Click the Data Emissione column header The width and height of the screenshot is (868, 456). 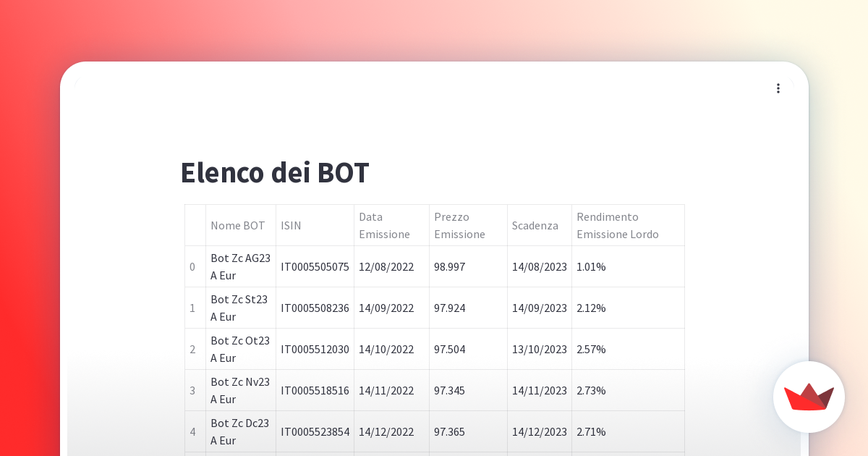tap(392, 225)
